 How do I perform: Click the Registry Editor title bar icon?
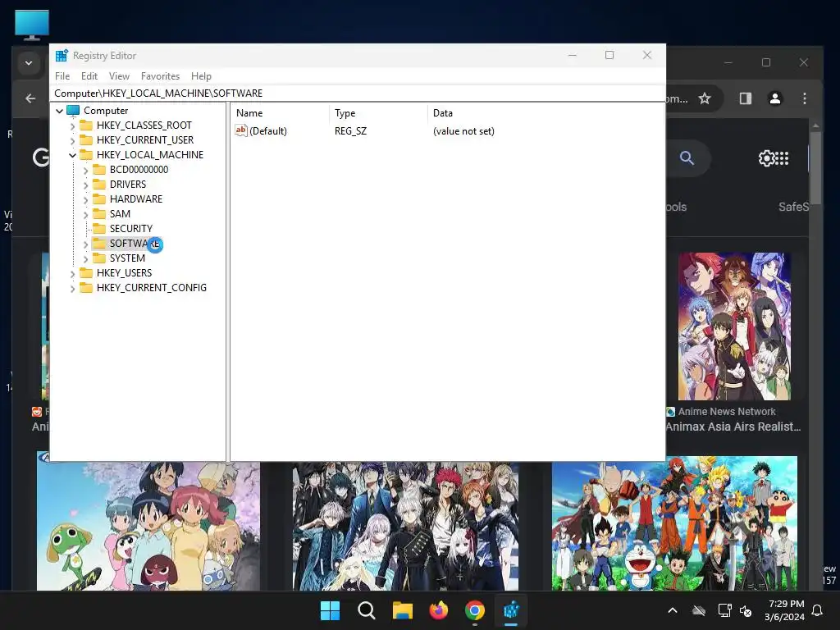(62, 56)
